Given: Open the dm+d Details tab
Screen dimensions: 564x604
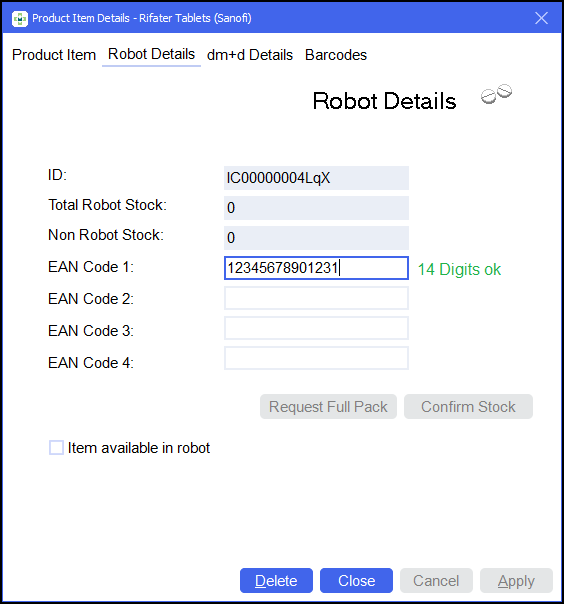Looking at the screenshot, I should pos(250,55).
